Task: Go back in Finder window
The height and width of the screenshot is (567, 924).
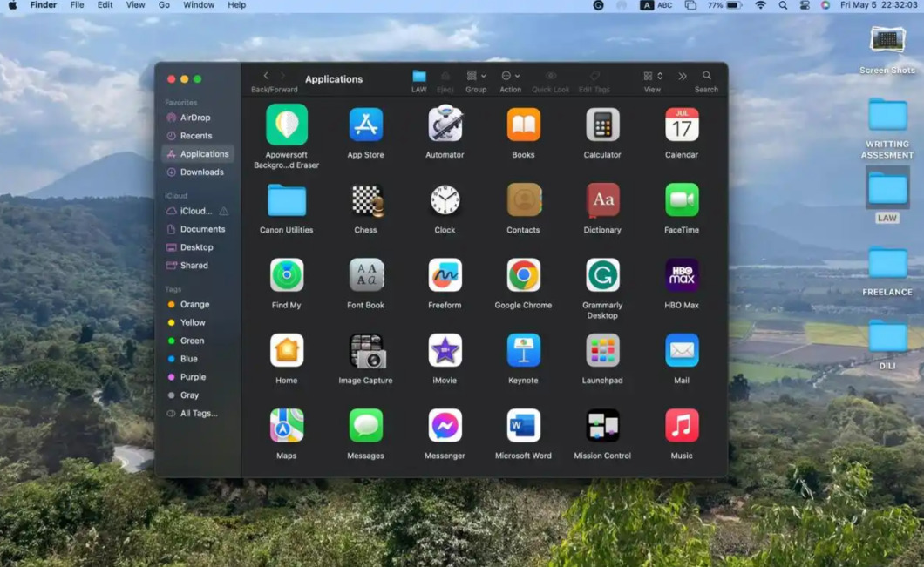Action: click(266, 76)
